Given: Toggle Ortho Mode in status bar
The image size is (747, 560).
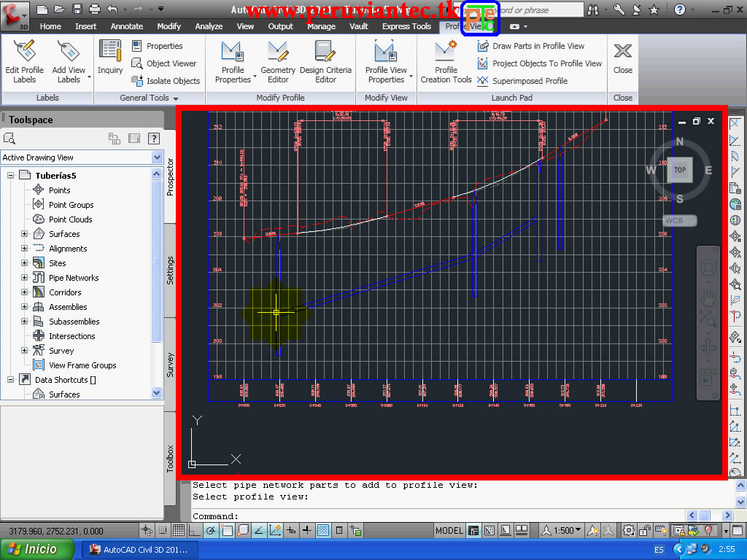Looking at the screenshot, I should 194,530.
